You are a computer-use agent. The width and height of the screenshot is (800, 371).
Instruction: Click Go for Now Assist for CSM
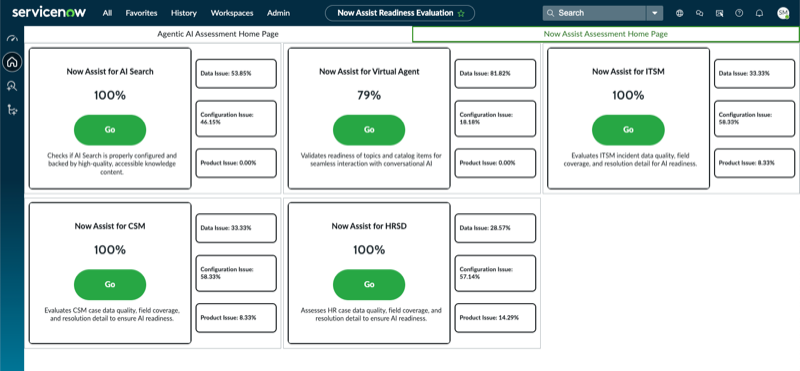pyautogui.click(x=110, y=284)
